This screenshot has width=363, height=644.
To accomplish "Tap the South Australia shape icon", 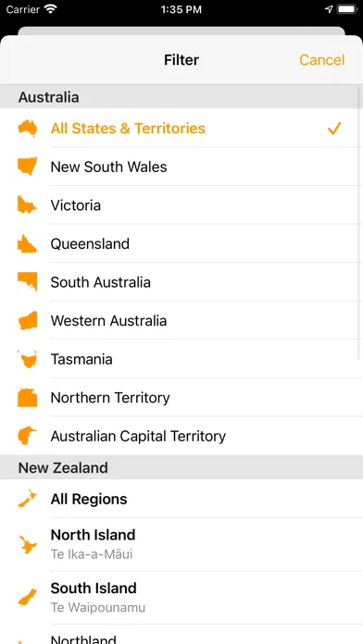I will click(28, 281).
